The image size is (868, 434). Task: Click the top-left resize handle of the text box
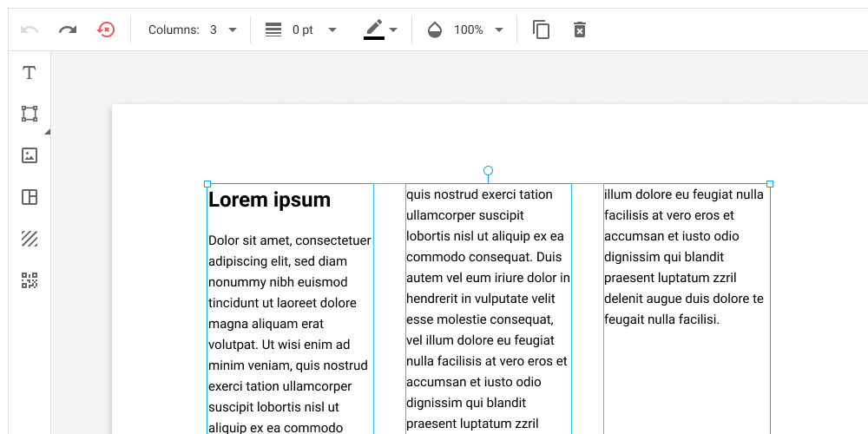point(207,184)
